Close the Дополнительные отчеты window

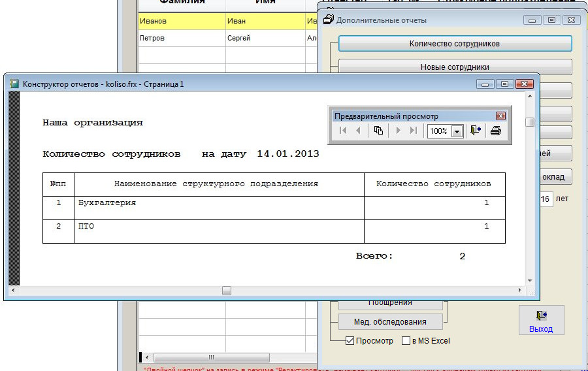pyautogui.click(x=571, y=20)
